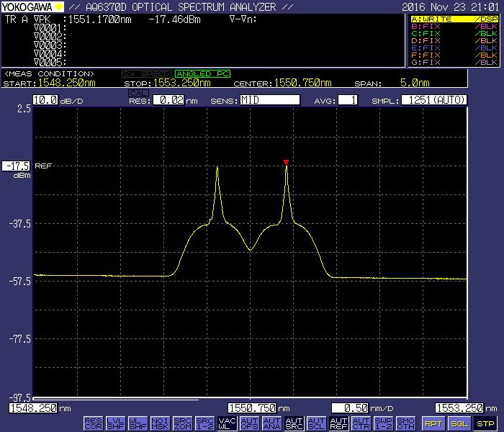The width and height of the screenshot is (504, 432).
Task: Open the SENS MID sensitivity field
Action: coord(270,100)
